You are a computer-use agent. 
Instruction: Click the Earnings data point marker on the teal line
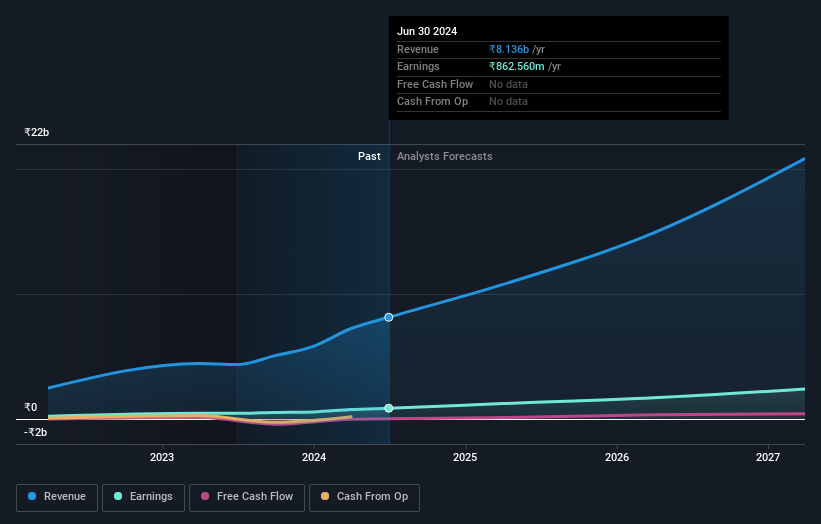[389, 408]
